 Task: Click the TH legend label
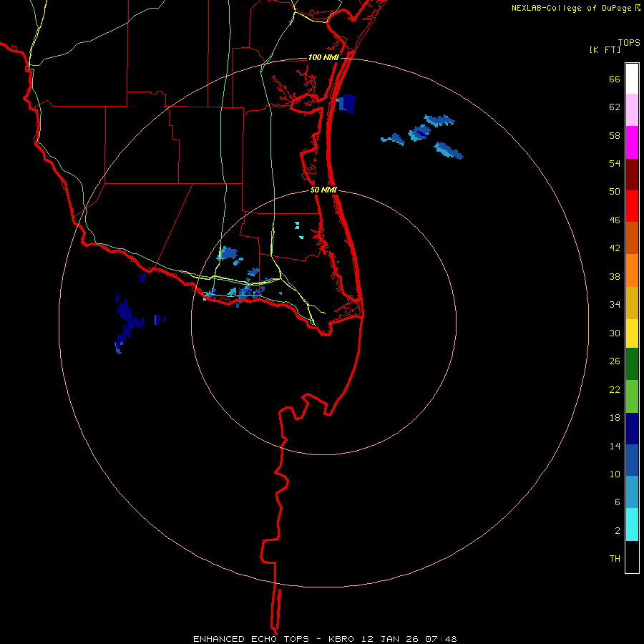click(615, 559)
